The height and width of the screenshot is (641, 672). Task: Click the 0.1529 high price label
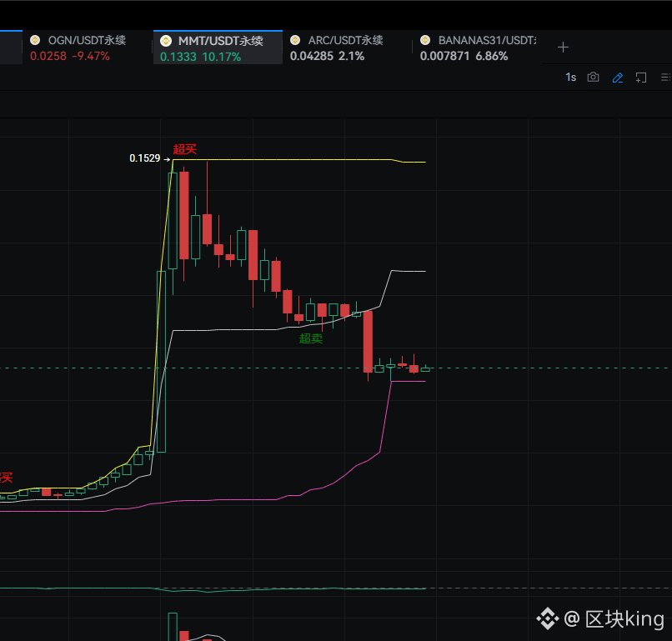(x=145, y=158)
